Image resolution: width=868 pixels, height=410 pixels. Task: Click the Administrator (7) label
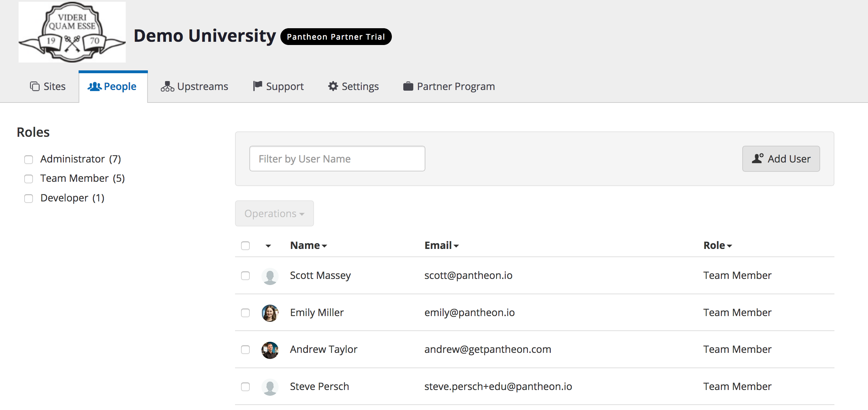(x=81, y=159)
